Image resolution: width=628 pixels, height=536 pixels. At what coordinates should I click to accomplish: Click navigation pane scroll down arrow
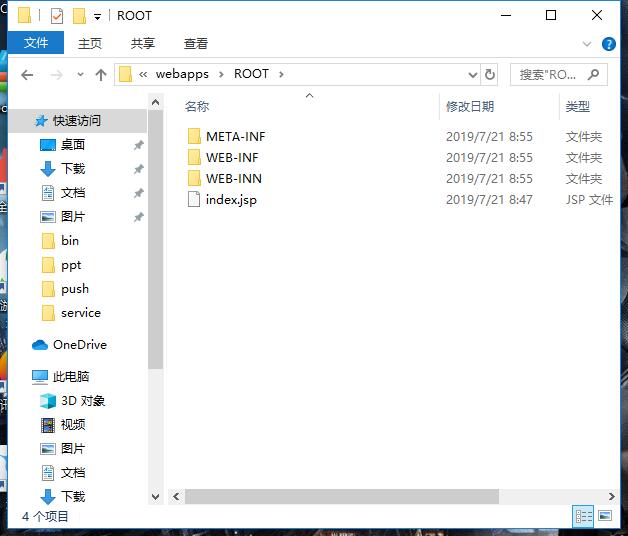tap(155, 497)
